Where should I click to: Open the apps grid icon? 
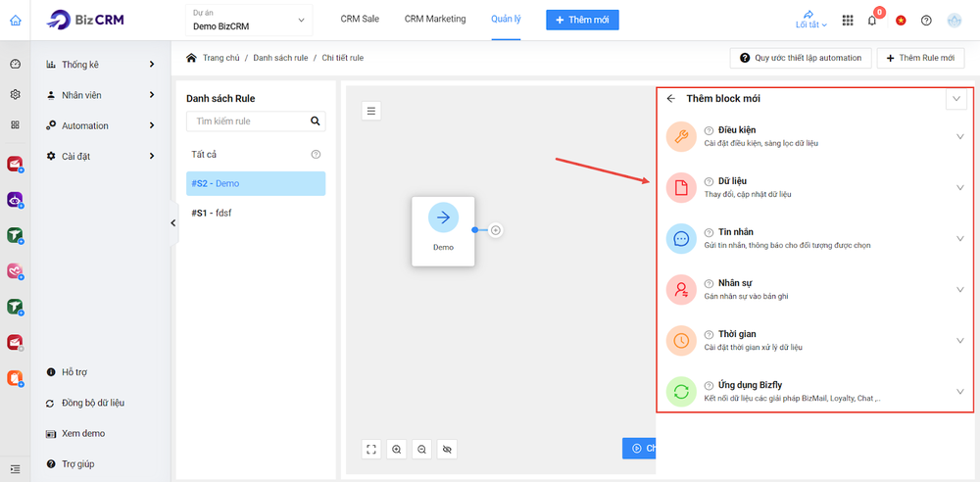coord(848,21)
